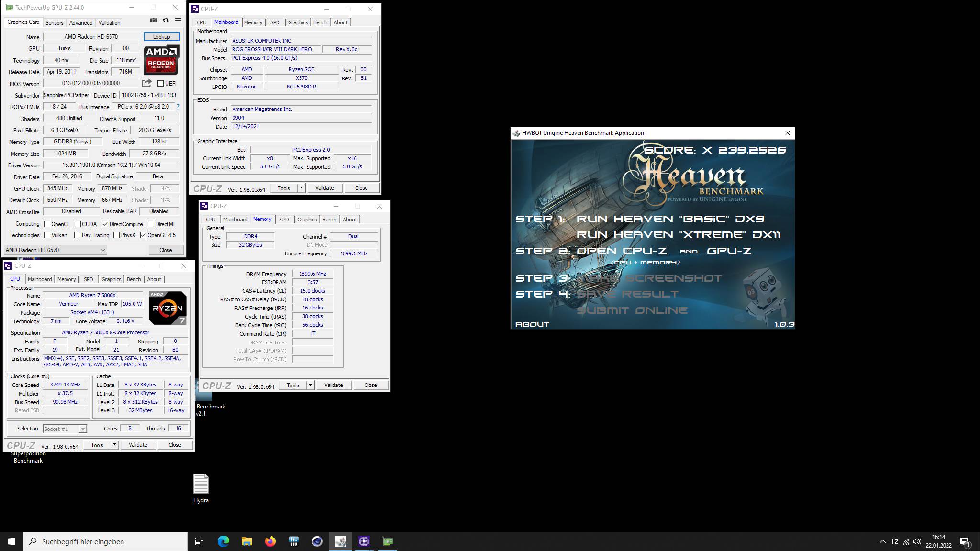Screen dimensions: 980x551
Task: Click volume speaker icon in tray
Action: click(917, 541)
